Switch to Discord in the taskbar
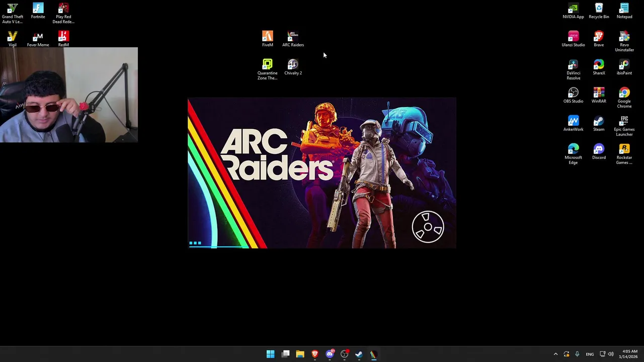 coord(330,354)
